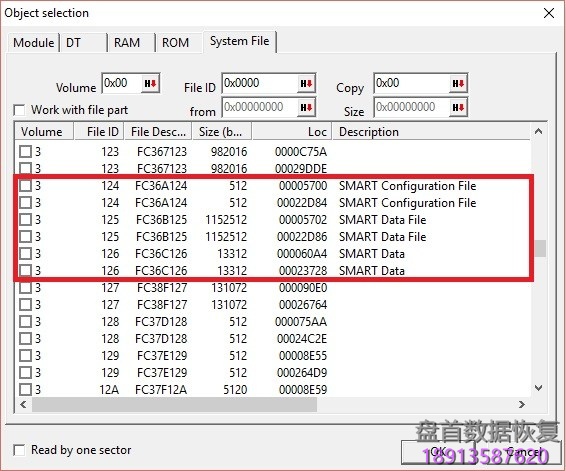Enable Read by one sector checkbox
This screenshot has height=471, width=566.
[x=19, y=450]
